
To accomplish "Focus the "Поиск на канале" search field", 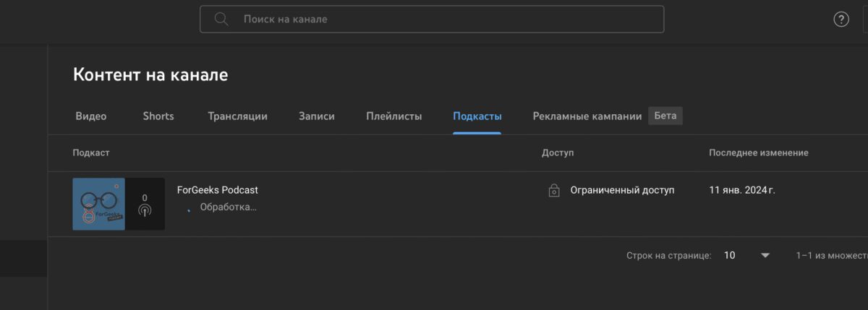I will (434, 20).
